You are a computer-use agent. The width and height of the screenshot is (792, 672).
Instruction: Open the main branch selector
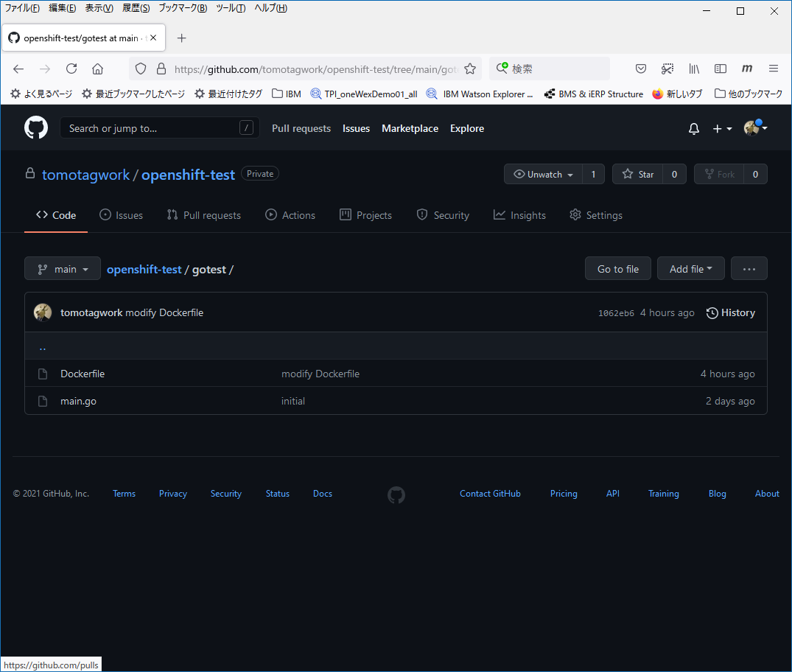63,269
